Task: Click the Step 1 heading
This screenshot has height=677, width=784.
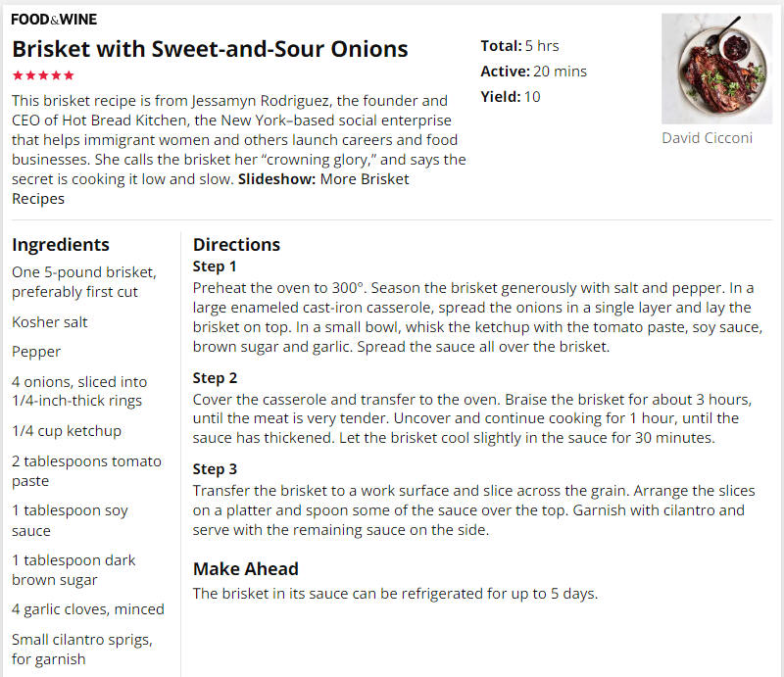Action: (x=215, y=266)
